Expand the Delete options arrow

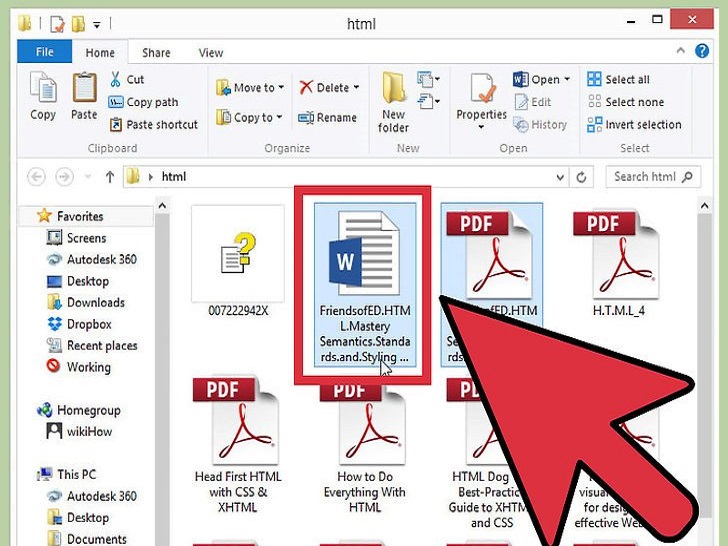coord(356,87)
